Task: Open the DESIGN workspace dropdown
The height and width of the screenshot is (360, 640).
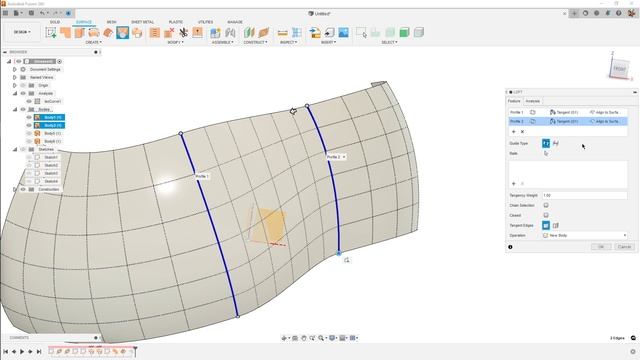Action: point(22,32)
